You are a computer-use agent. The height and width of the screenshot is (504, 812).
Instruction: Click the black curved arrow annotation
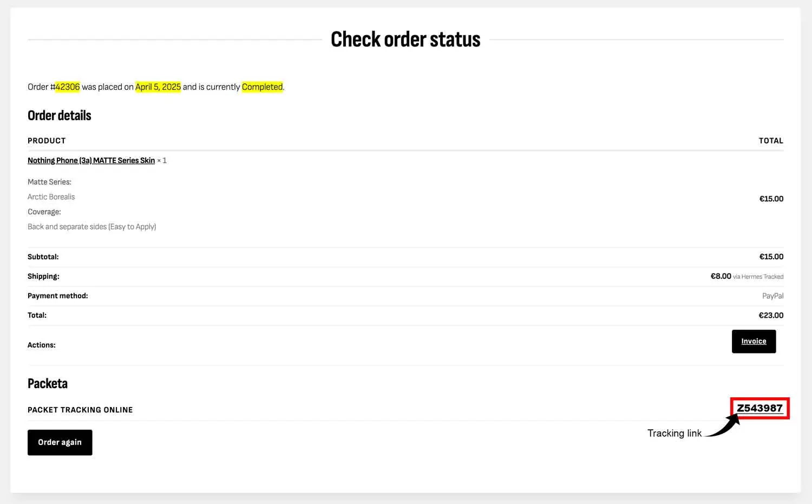tap(724, 428)
